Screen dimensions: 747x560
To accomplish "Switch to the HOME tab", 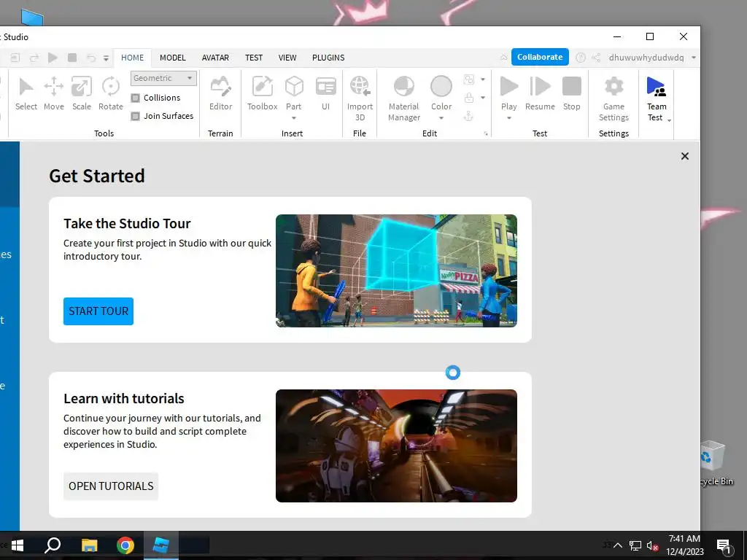I will [x=132, y=58].
